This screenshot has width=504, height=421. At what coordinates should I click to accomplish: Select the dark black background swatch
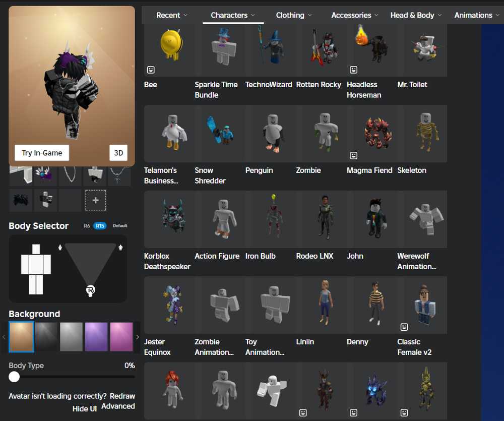tap(46, 337)
